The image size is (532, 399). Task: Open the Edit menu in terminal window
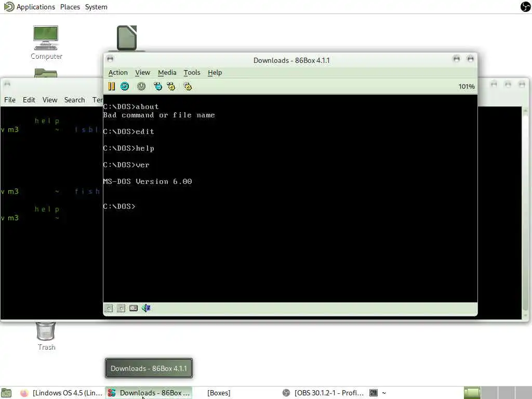click(29, 100)
